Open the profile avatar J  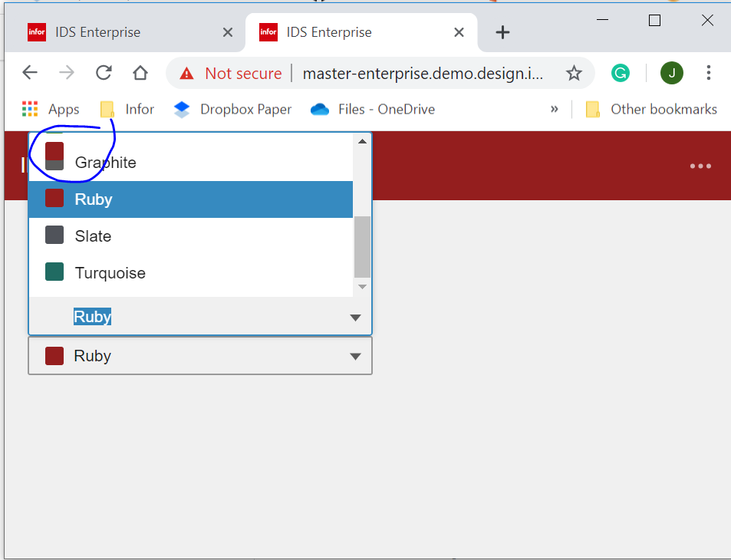coord(671,73)
